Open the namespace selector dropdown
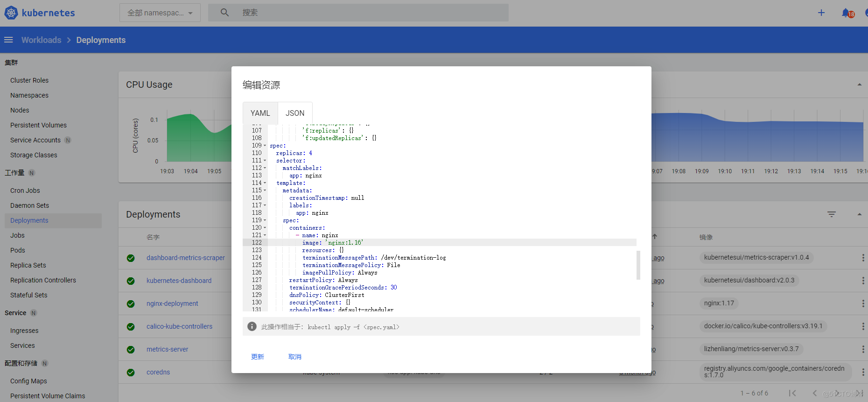Screen dimensions: 868x402 pos(160,13)
